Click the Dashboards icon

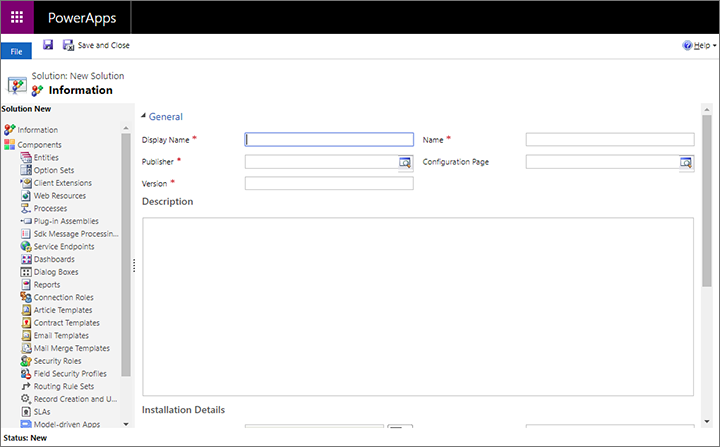coord(26,259)
